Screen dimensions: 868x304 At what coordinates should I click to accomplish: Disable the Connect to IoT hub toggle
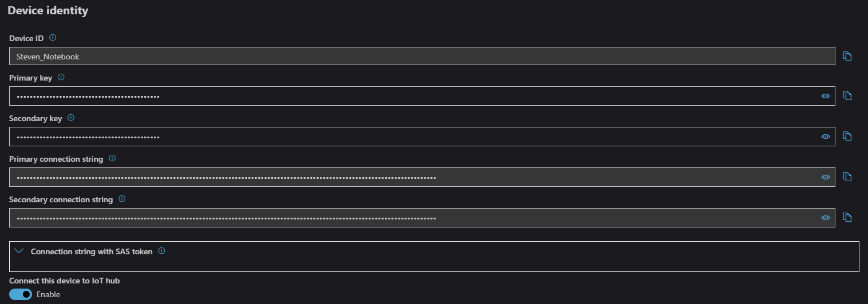(21, 294)
